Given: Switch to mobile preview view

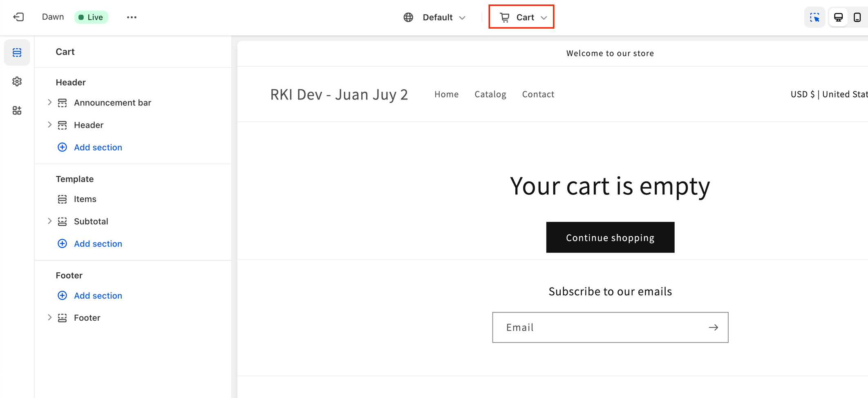Looking at the screenshot, I should 857,17.
